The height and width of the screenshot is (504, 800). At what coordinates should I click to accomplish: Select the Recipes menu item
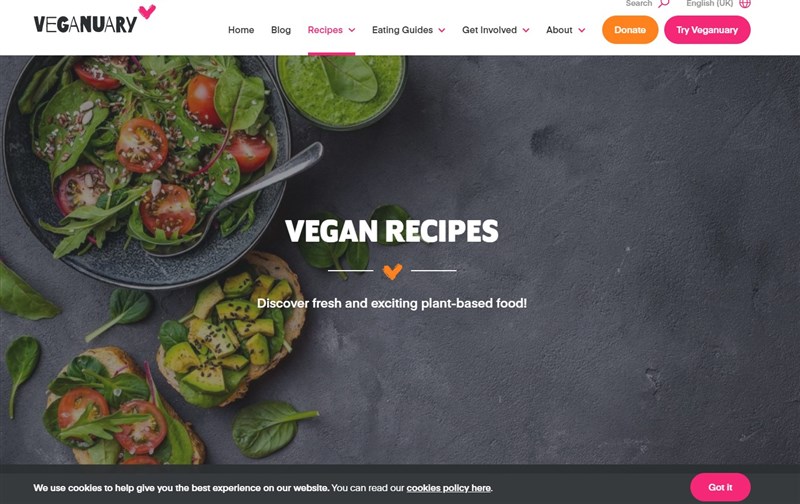click(x=325, y=30)
